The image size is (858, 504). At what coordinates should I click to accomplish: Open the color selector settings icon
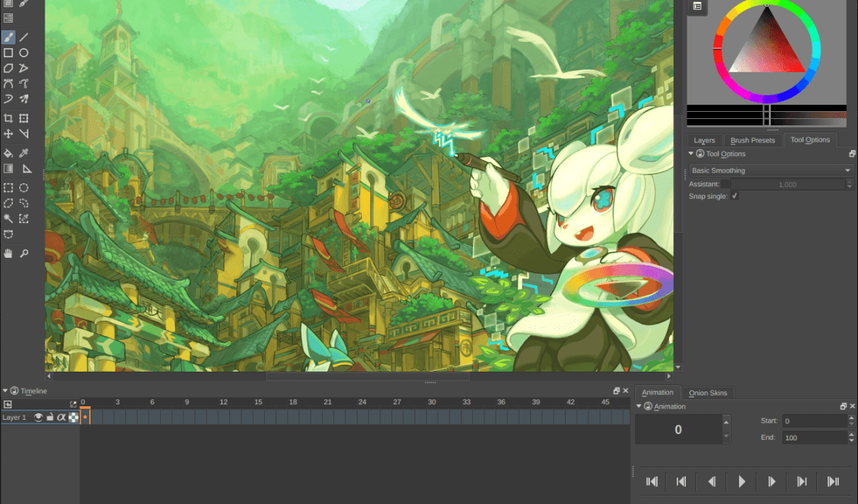point(697,6)
